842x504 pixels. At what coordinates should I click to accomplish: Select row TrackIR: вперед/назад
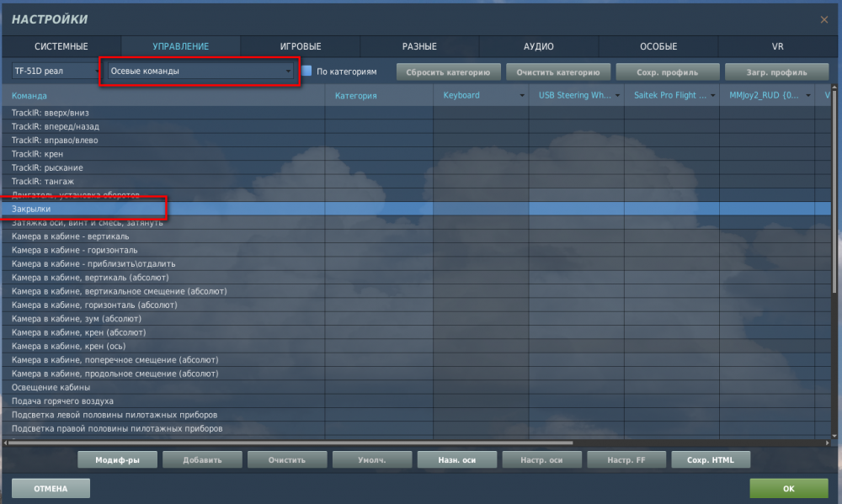click(417, 127)
